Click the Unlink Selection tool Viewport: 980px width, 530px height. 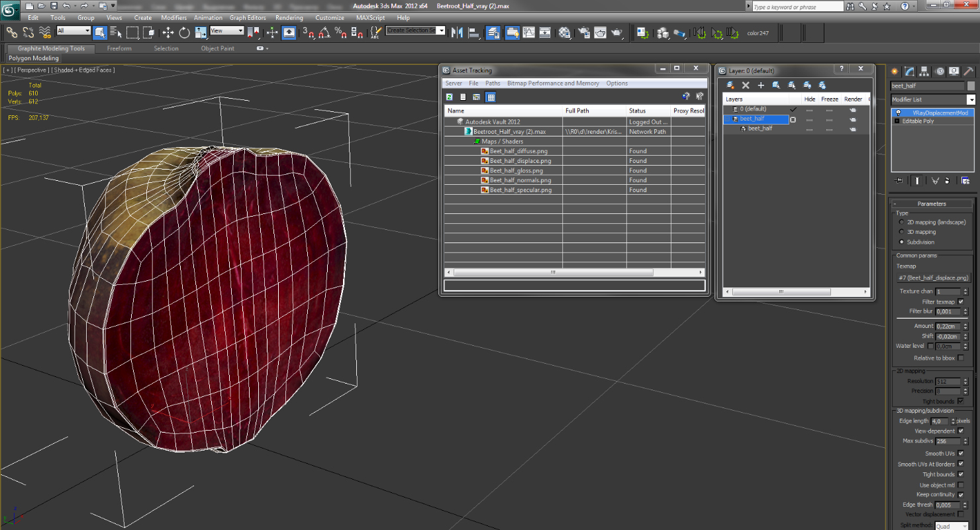[x=28, y=32]
